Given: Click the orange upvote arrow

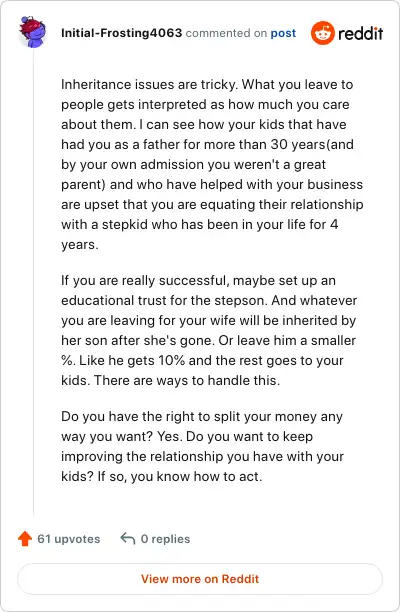Looking at the screenshot, I should [25, 539].
